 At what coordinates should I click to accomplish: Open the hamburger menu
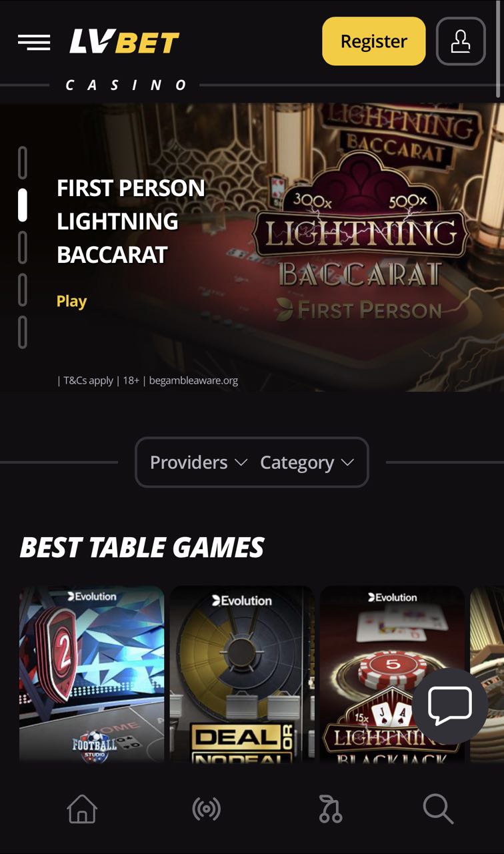(x=34, y=42)
